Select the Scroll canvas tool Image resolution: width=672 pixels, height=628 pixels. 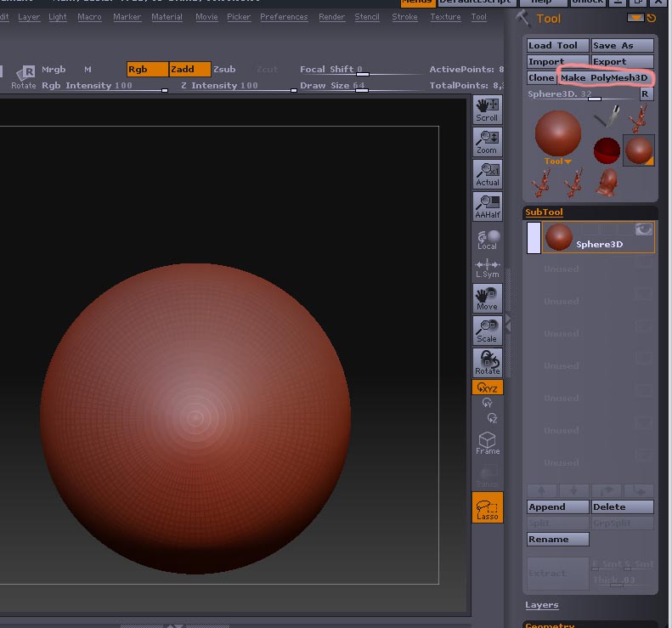488,110
